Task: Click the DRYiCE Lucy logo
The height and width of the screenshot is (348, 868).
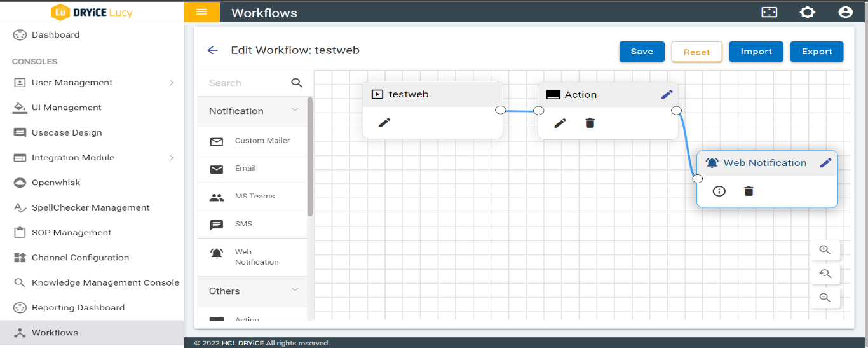Action: coord(92,12)
